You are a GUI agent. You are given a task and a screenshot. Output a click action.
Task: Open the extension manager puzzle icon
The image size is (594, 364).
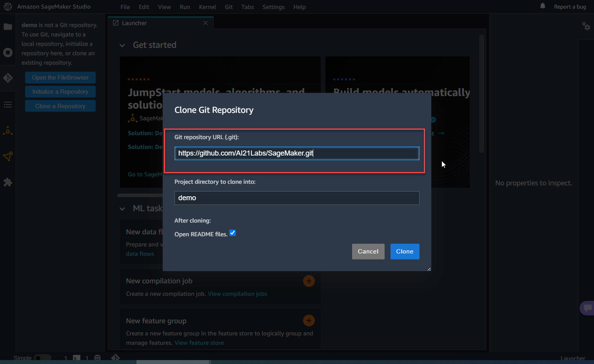8,182
